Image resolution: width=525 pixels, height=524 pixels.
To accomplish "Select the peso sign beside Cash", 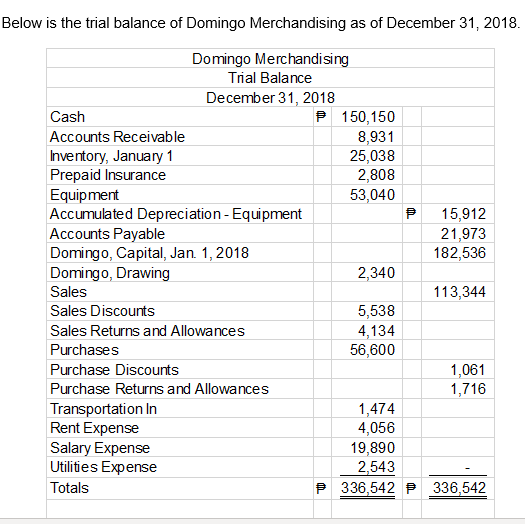I will pos(321,117).
